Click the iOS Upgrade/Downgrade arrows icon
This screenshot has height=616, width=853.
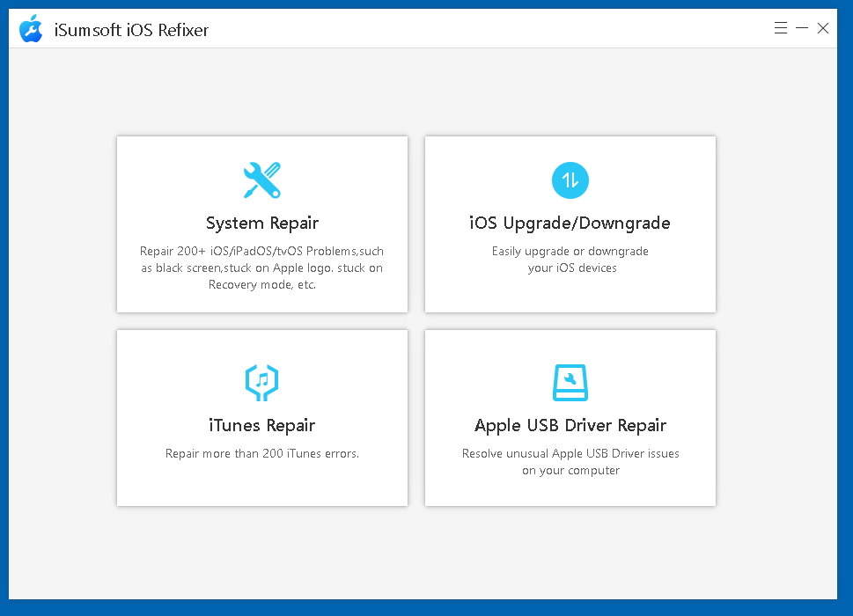pos(570,180)
